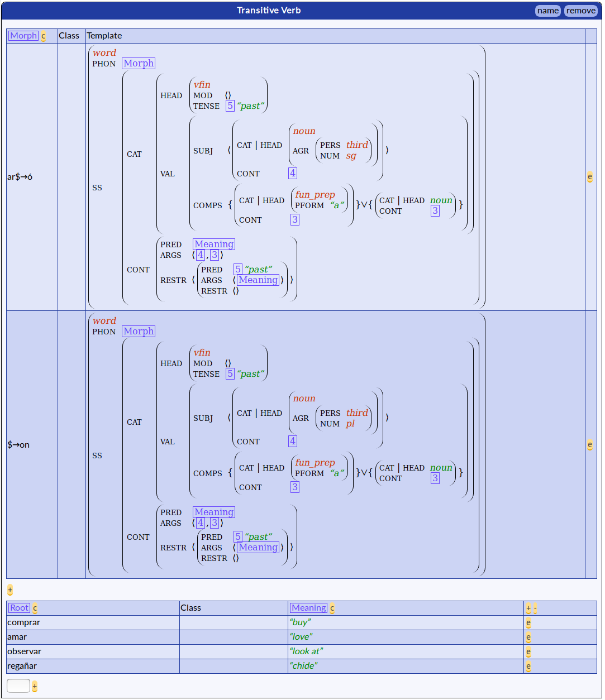Image resolution: width=605 pixels, height=700 pixels.
Task: Click the empty input field at bottom
Action: click(x=18, y=686)
